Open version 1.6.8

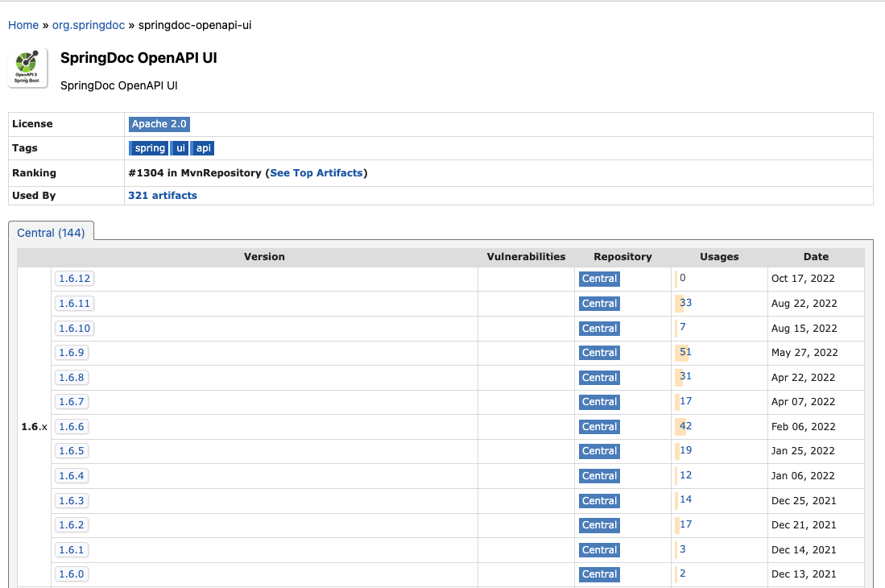71,378
